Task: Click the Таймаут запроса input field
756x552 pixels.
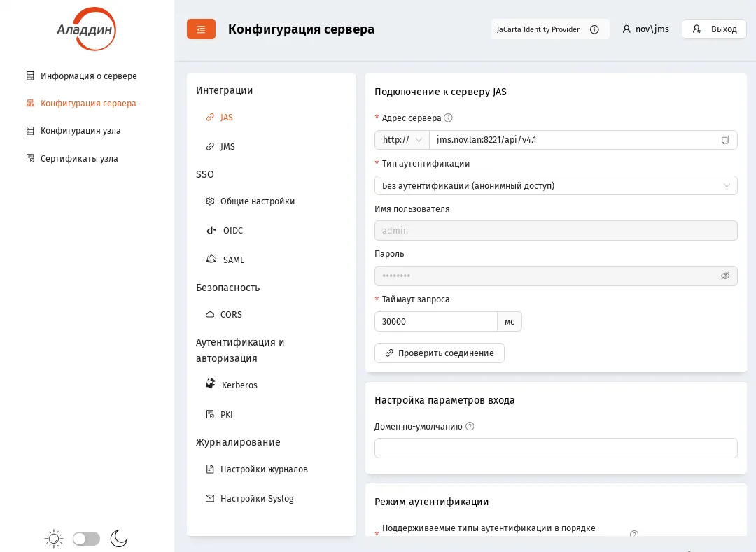Action: point(436,321)
